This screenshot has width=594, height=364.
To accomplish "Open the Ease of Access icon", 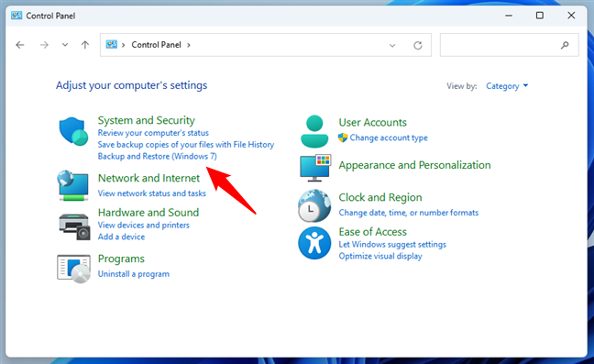I will click(x=314, y=243).
